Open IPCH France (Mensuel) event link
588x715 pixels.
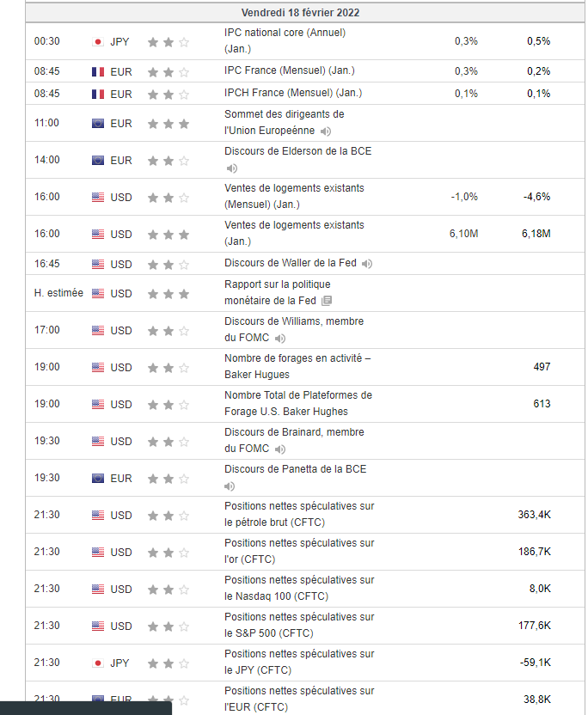point(293,93)
